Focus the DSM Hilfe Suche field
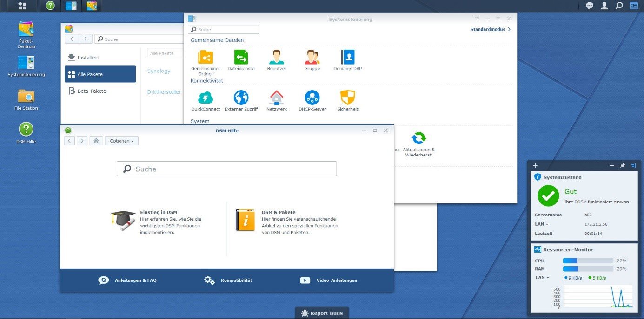 coord(226,169)
